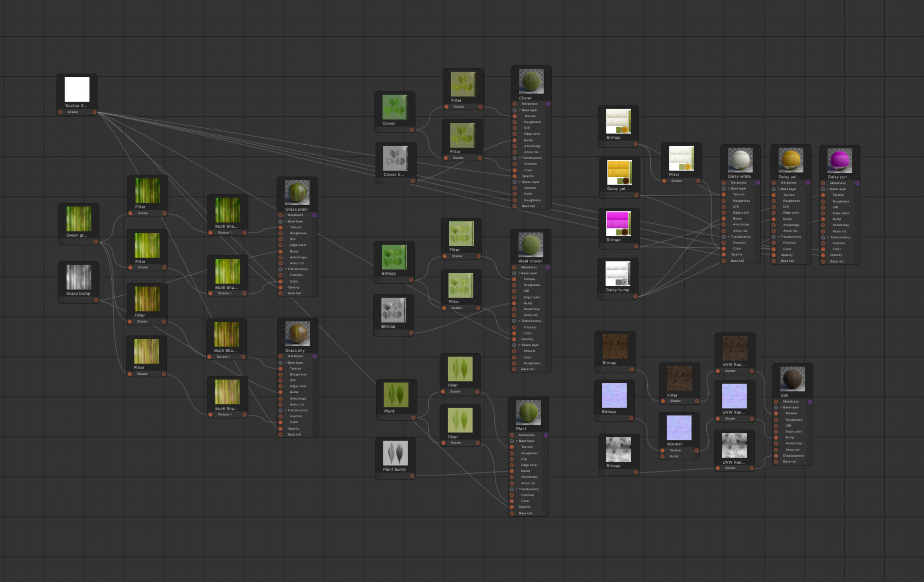Click the Opacity input socket on the Plant material
The image size is (924, 582).
[511, 507]
